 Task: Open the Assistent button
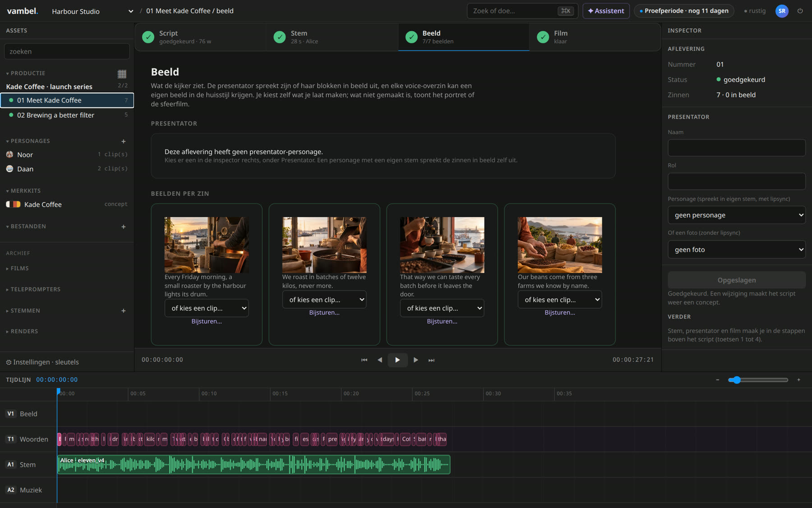coord(606,11)
